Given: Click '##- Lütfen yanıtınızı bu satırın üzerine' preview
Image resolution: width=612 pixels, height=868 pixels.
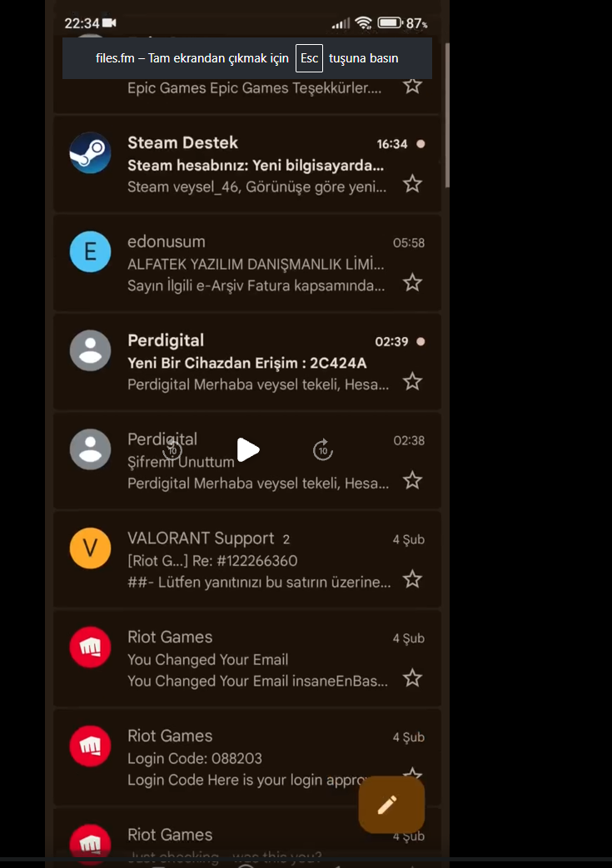Looking at the screenshot, I should click(x=259, y=583).
